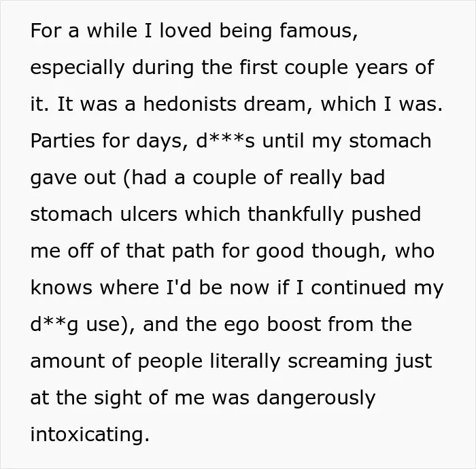Click the word 'continued' in the text
Viewport: 476px width, 469px height.
pos(358,288)
